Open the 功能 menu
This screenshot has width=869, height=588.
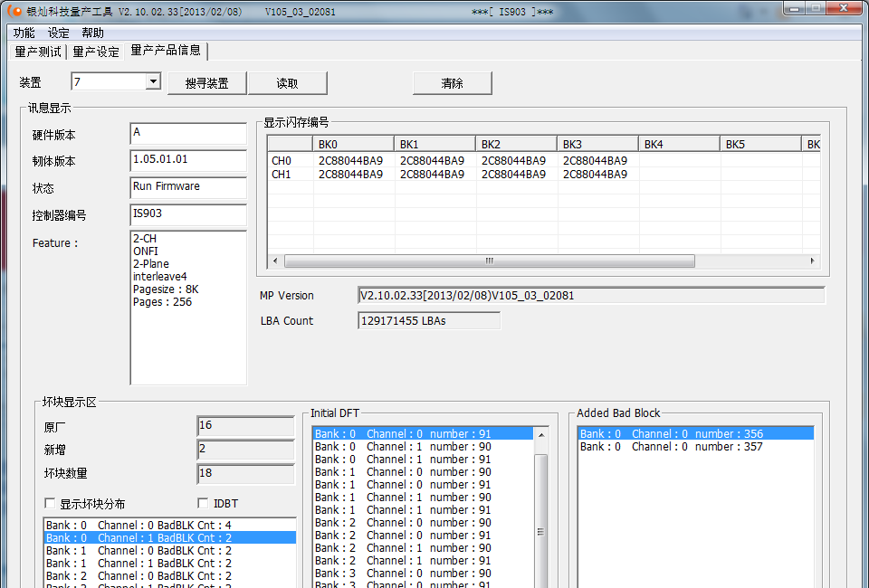[24, 33]
